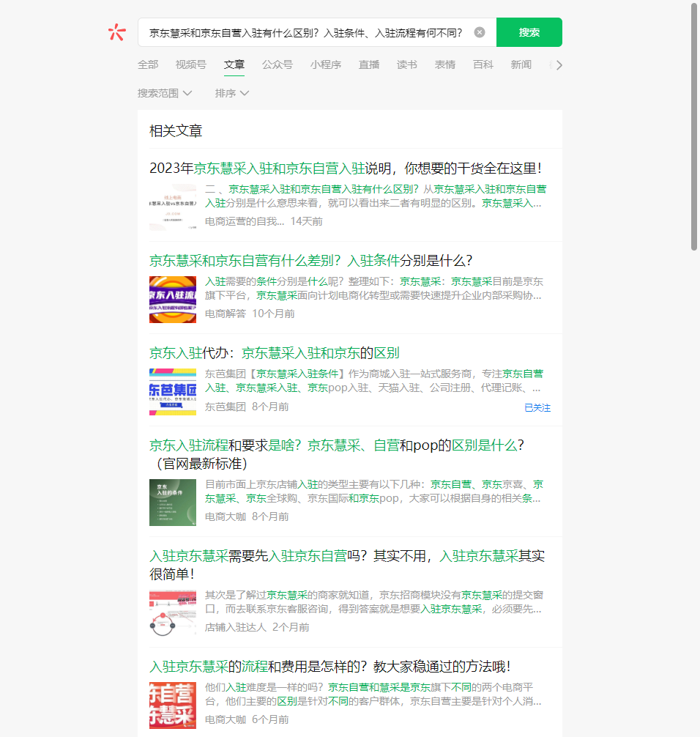Viewport: 700px width, 737px height.
Task: Click thumbnail of the 店铺入驻达人 article
Action: click(x=172, y=613)
